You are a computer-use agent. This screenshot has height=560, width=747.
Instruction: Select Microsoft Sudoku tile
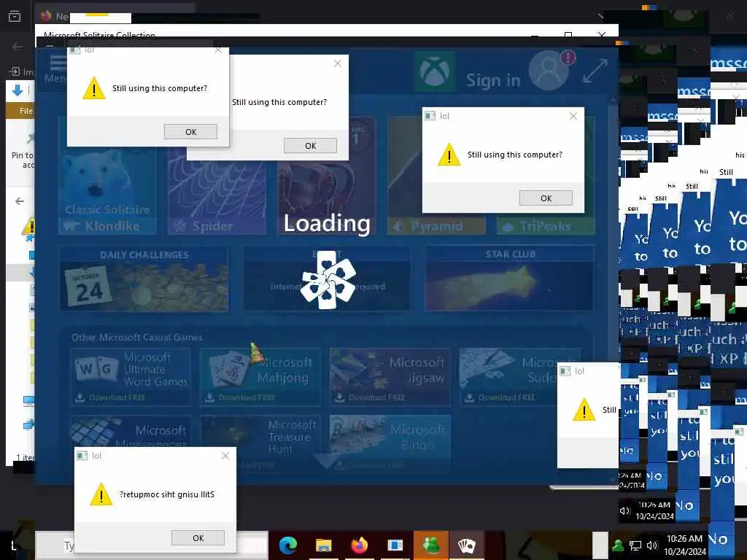pos(508,377)
